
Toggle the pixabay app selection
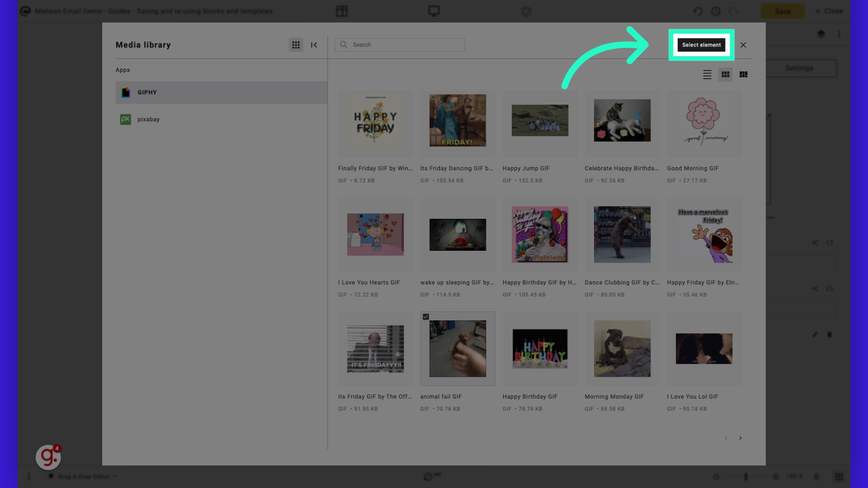(148, 119)
